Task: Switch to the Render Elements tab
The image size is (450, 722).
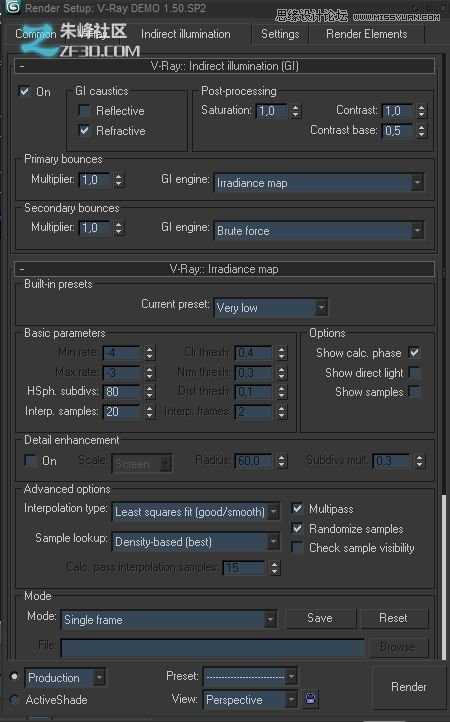Action: click(367, 34)
